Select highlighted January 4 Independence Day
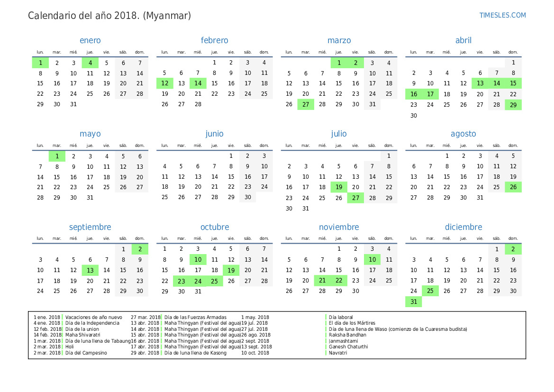 coord(90,63)
